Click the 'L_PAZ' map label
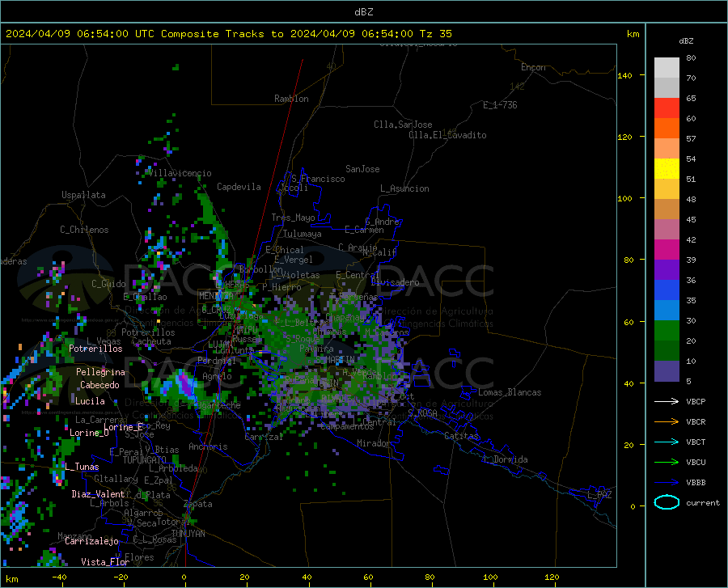This screenshot has height=588, width=728. (599, 495)
